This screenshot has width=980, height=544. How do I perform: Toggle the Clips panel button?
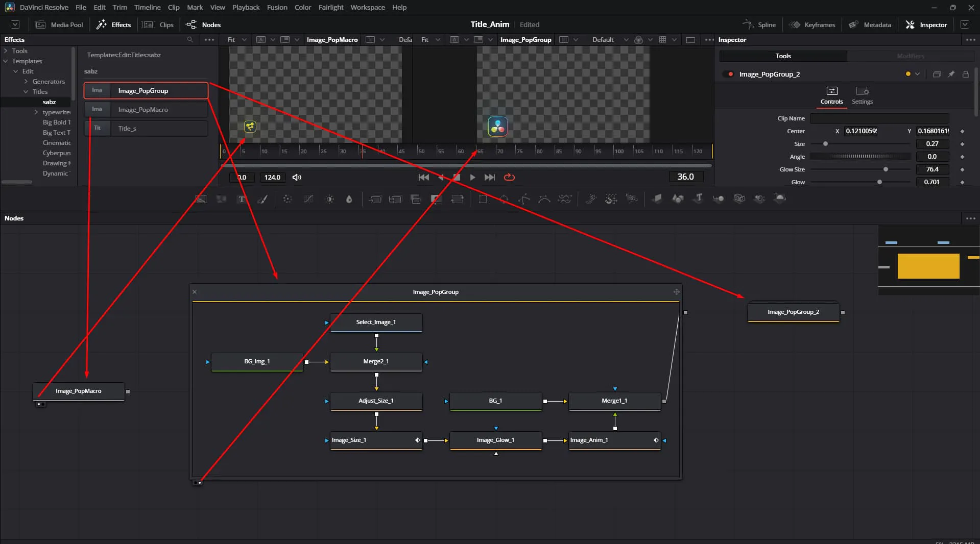click(x=158, y=24)
